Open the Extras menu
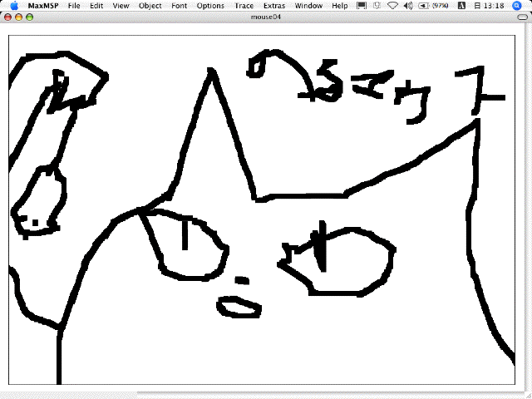Screen dimensions: 532x399 click(274, 6)
